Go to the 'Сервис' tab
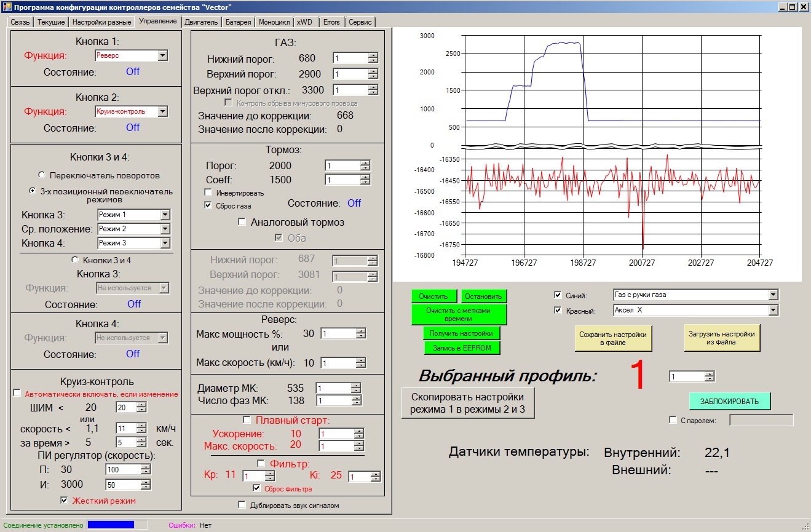The height and width of the screenshot is (532, 811). 360,22
